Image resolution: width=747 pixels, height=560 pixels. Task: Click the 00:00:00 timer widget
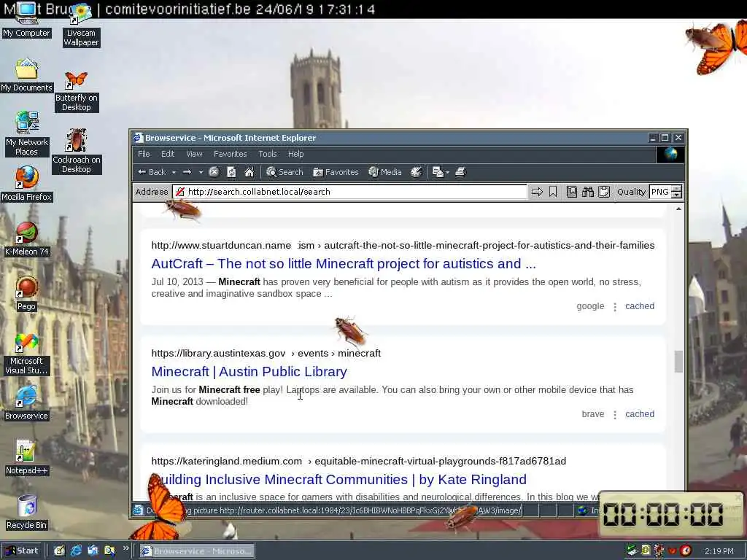tap(670, 515)
